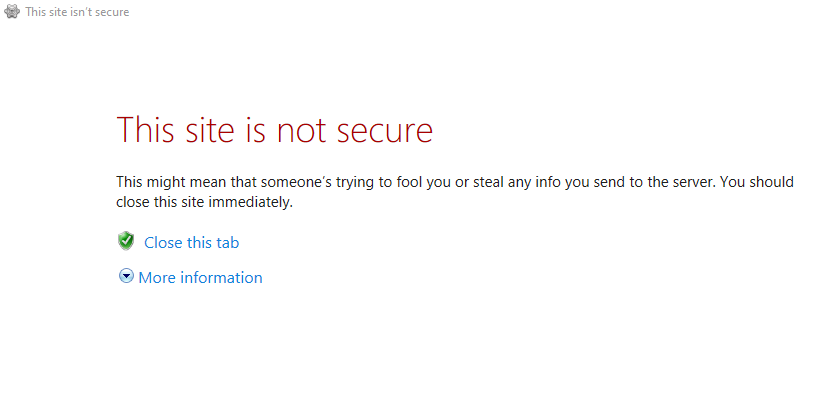Screen dimensions: 824x405
Task: Click the tab favicon beside the page title
Action: pos(12,12)
